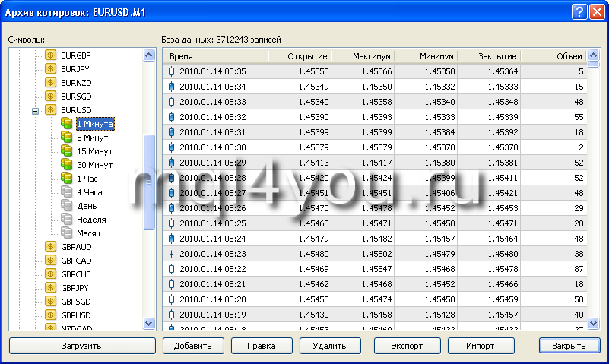Click the GBPUSD symbol coin icon
The width and height of the screenshot is (609, 364).
point(51,315)
